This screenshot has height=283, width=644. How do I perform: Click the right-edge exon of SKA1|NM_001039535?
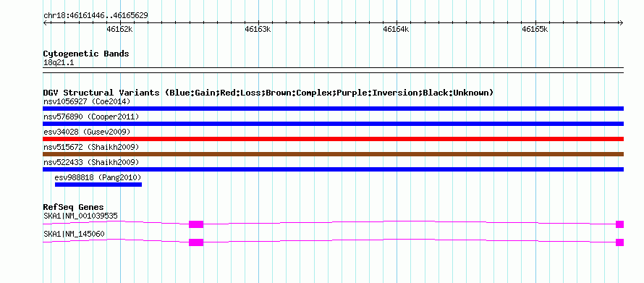pos(620,224)
